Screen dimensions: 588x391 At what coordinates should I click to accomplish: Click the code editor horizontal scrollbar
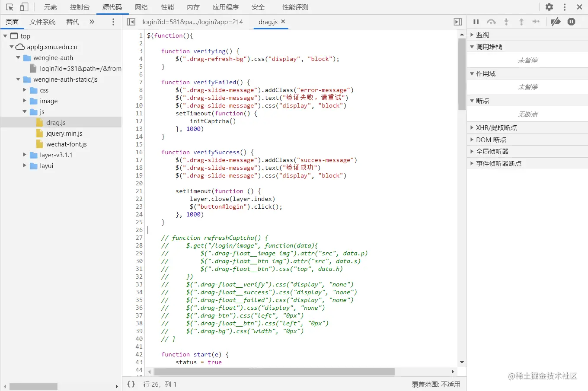274,372
